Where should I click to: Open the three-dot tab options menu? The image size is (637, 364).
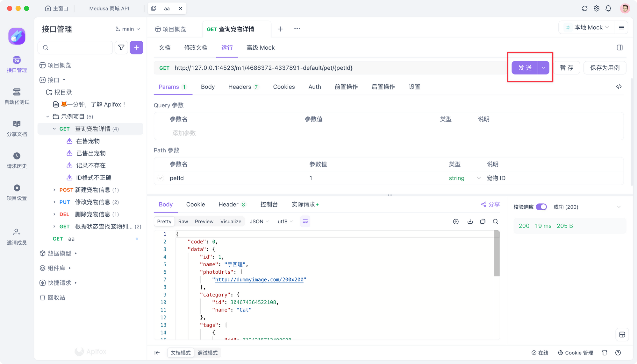pyautogui.click(x=297, y=29)
